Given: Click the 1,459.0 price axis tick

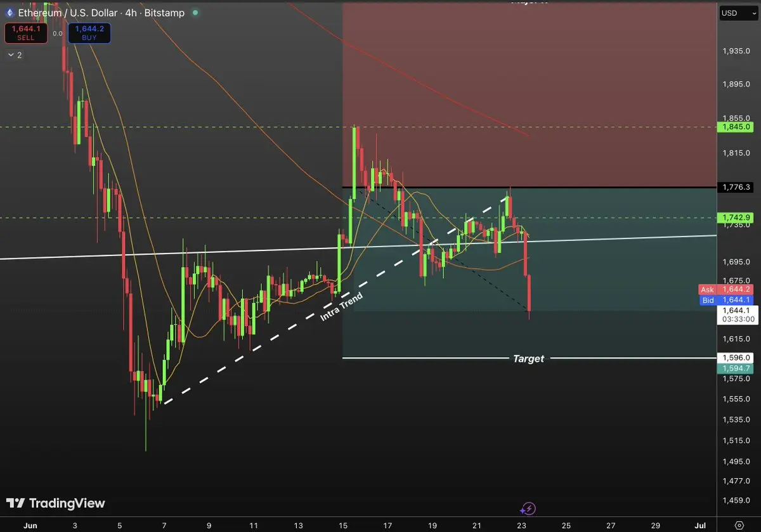Looking at the screenshot, I should (x=736, y=501).
